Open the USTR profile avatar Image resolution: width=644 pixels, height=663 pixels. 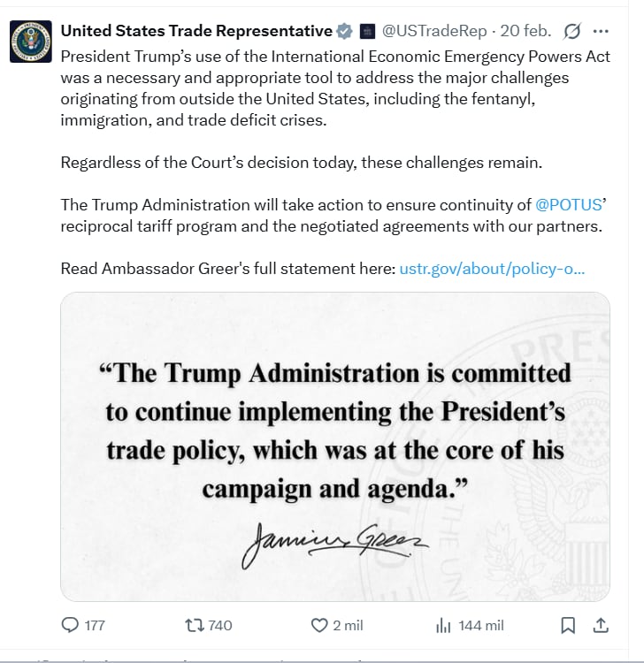click(x=29, y=41)
